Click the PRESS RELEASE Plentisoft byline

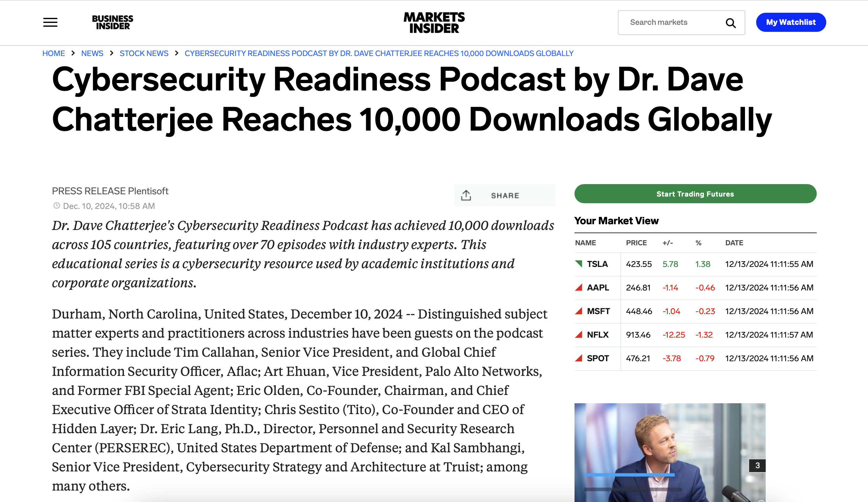[x=110, y=191]
